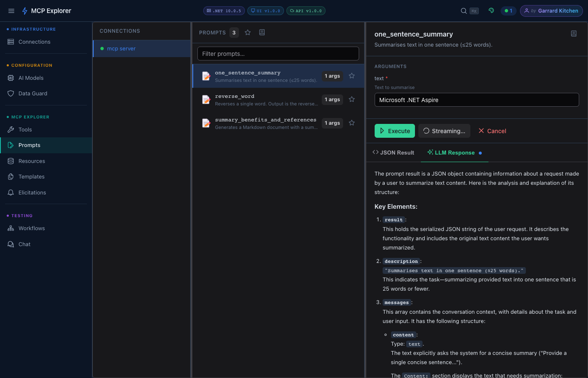The height and width of the screenshot is (378, 588).
Task: Click the search magnifier icon in header
Action: (464, 11)
